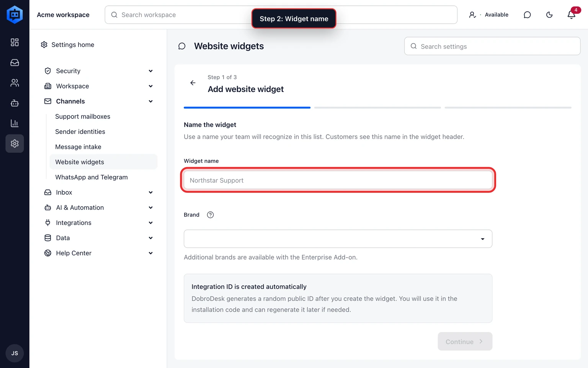
Task: Open Message intake settings
Action: pos(78,147)
